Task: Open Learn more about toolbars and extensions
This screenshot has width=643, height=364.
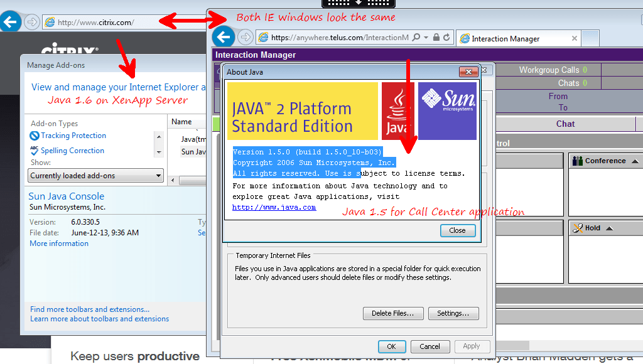Action: coord(100,319)
